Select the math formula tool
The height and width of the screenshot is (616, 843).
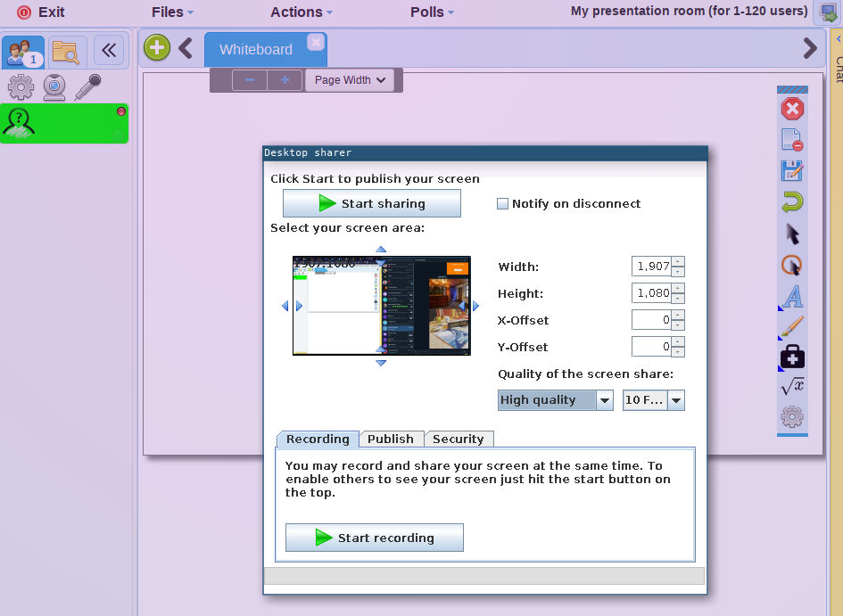pos(792,386)
